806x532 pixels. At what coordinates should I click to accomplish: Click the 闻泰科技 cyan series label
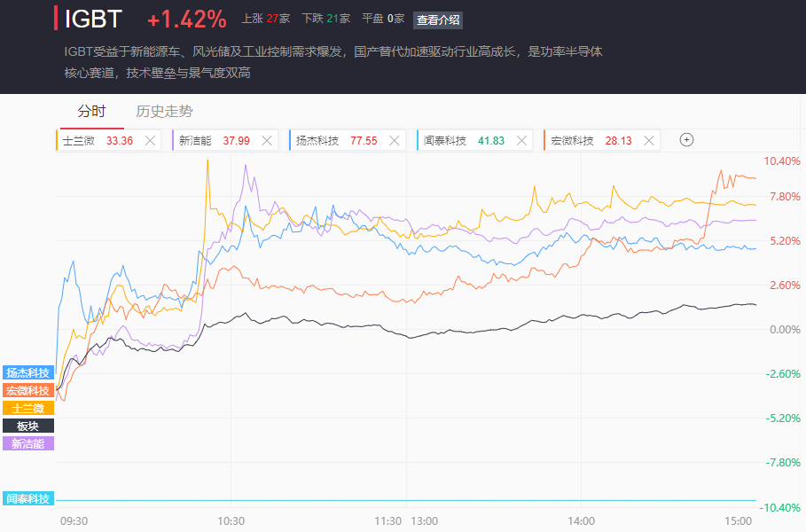point(28,498)
